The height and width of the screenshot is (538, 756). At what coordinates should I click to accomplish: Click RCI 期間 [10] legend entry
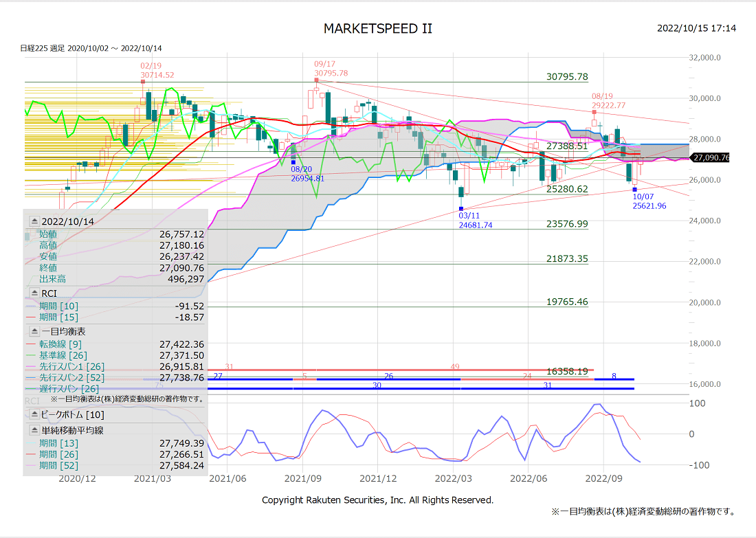pyautogui.click(x=58, y=306)
